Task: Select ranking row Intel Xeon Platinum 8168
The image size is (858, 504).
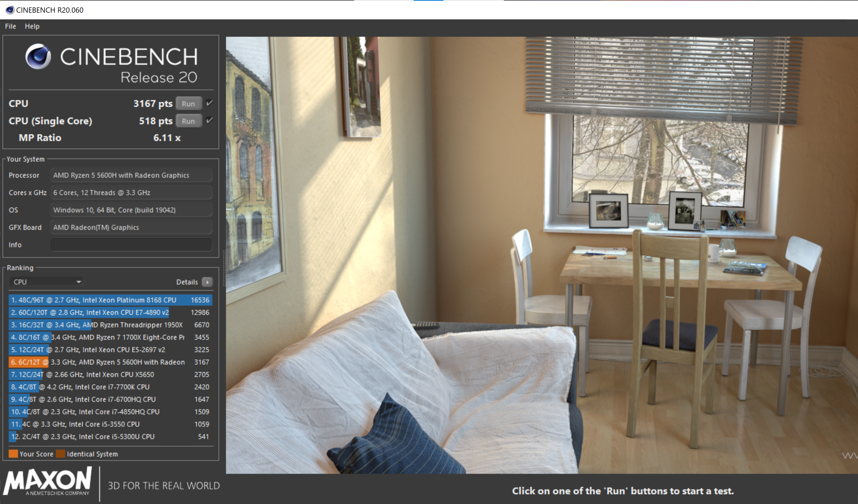Action: click(110, 300)
